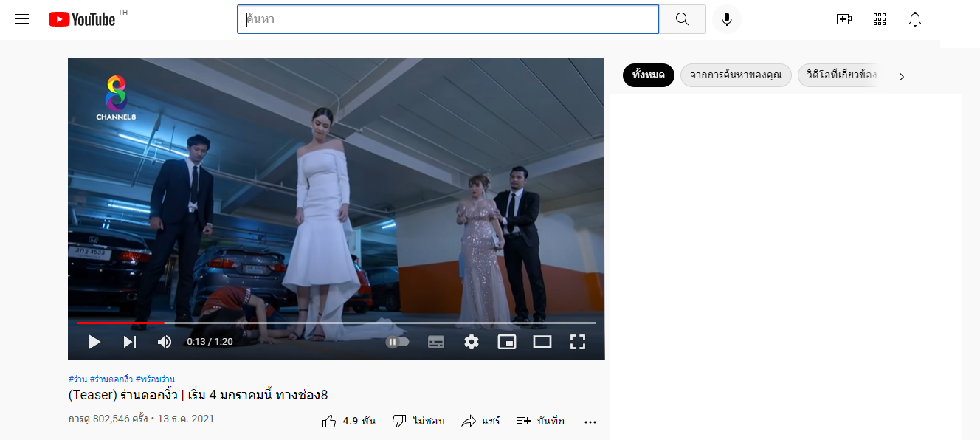Open the hamburger guide menu
The height and width of the screenshot is (440, 980).
[22, 19]
